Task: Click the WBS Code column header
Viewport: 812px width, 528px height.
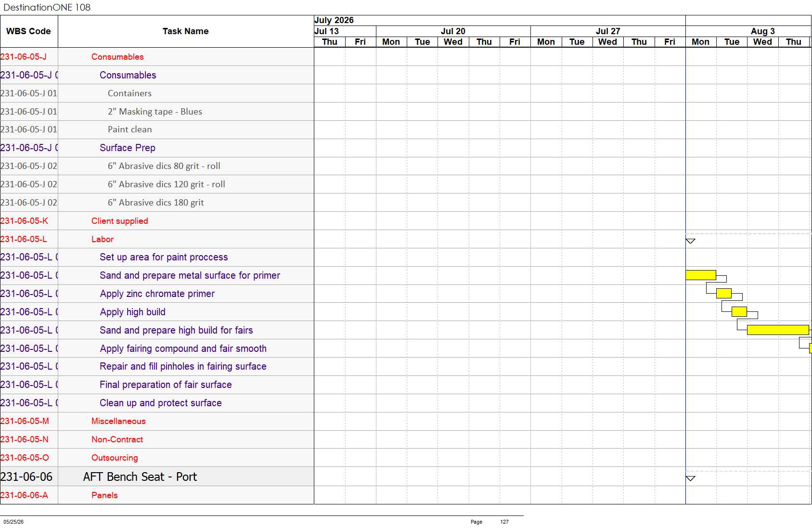Action: click(x=28, y=31)
